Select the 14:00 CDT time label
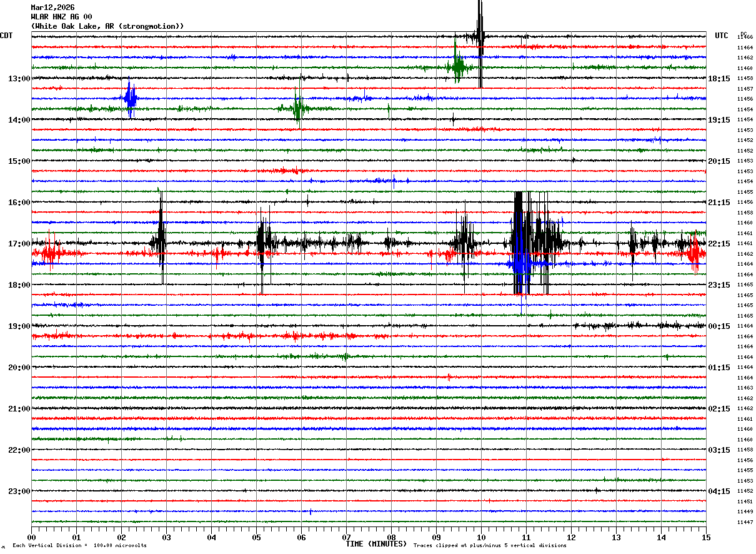Image resolution: width=756 pixels, height=554 pixels. 19,120
